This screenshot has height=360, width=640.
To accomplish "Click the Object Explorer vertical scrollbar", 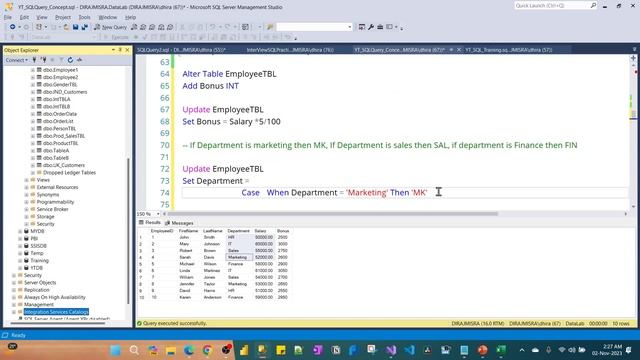I will [129, 231].
